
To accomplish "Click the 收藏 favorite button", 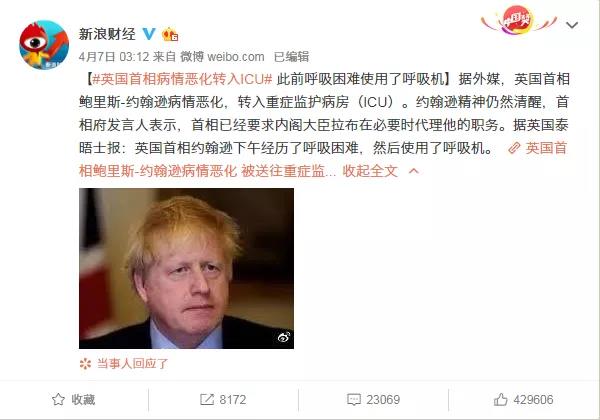I will 73,400.
